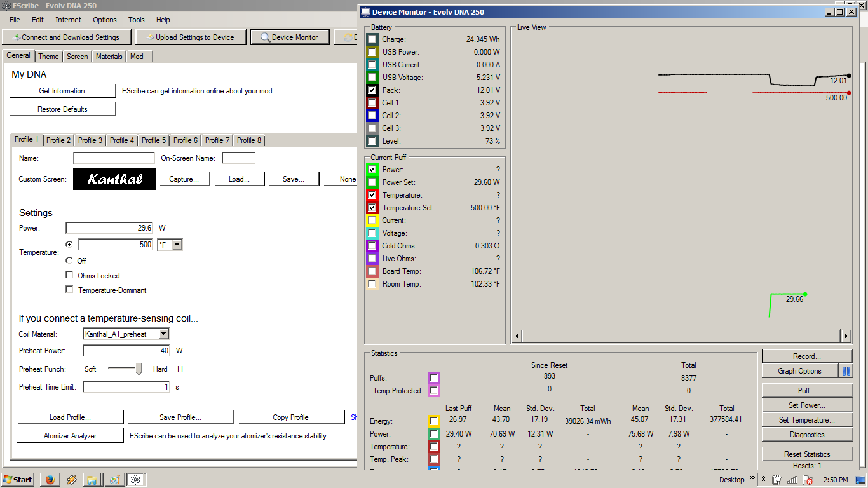
Task: Click the network signal tray icon
Action: point(792,480)
